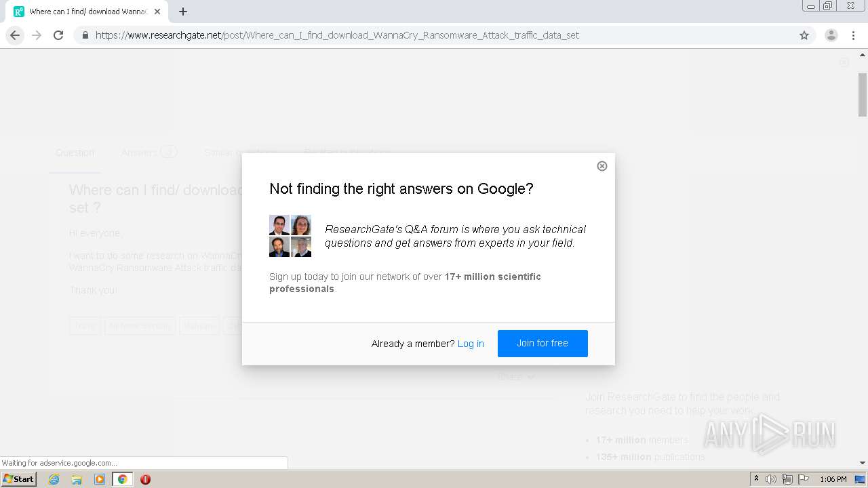Switch to Chrome in the taskbar

coord(122,479)
